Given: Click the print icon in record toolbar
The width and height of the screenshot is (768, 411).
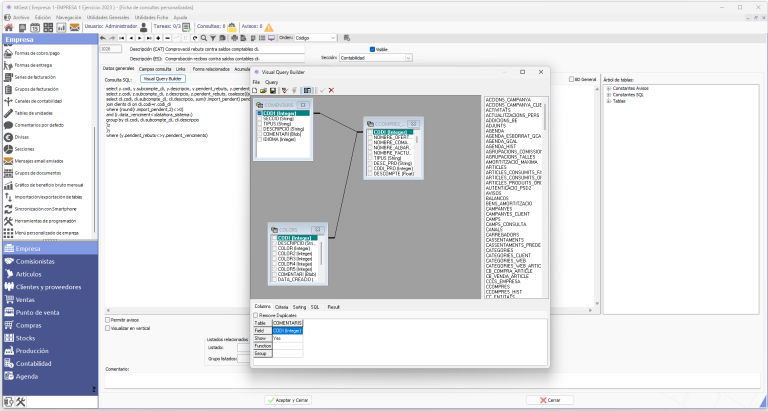Looking at the screenshot, I should pos(234,38).
